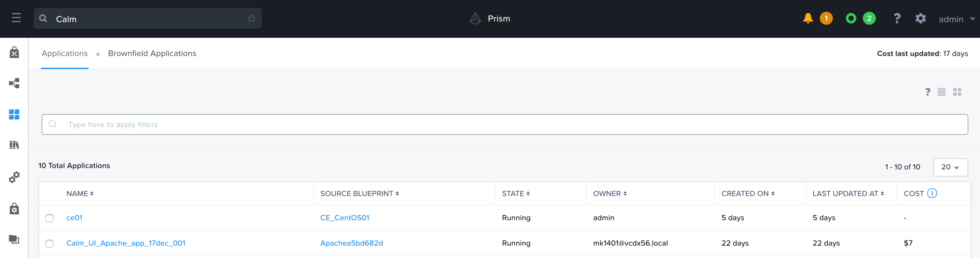The image size is (980, 258).
Task: Focus the Calm search field
Action: point(147,18)
